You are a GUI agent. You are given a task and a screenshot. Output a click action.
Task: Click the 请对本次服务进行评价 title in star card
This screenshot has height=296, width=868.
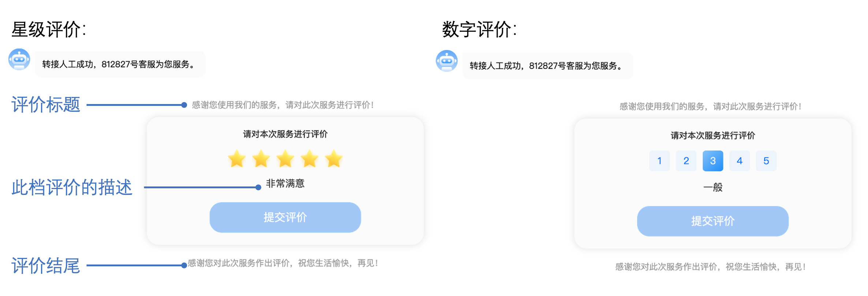pos(285,134)
